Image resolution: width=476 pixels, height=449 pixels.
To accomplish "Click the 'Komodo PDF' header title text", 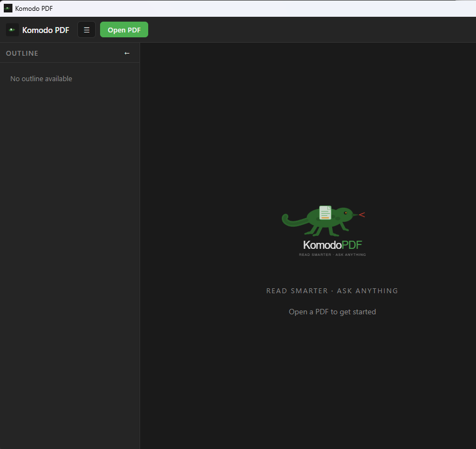I will point(45,30).
